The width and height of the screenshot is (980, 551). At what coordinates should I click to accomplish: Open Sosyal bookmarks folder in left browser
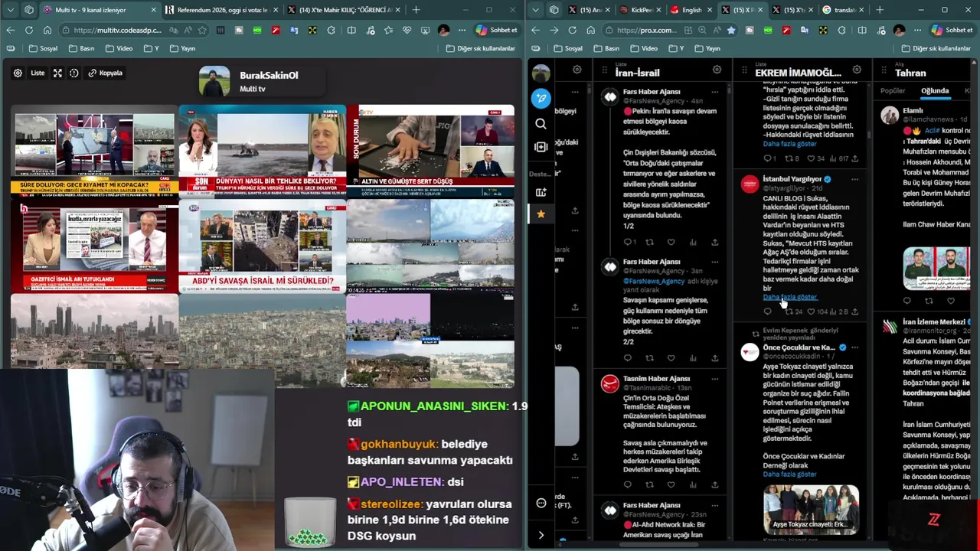tap(43, 48)
